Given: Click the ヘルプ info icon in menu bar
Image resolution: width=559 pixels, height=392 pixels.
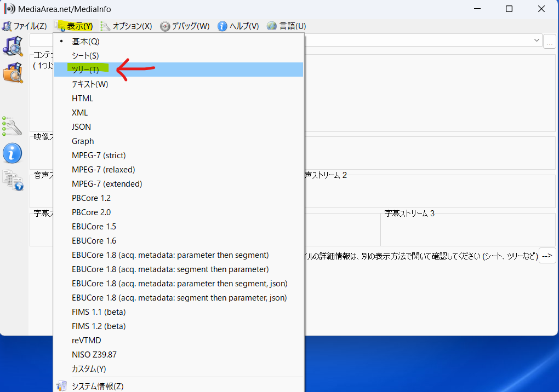Looking at the screenshot, I should pos(222,26).
